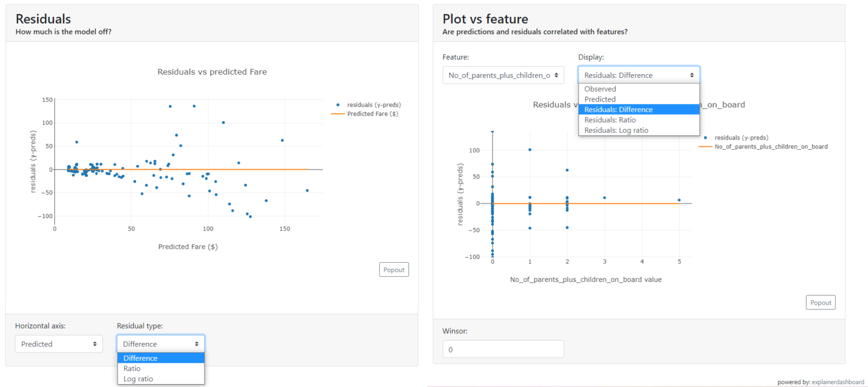Choose Ratio in the Residual type list
The width and height of the screenshot is (868, 387).
click(132, 368)
